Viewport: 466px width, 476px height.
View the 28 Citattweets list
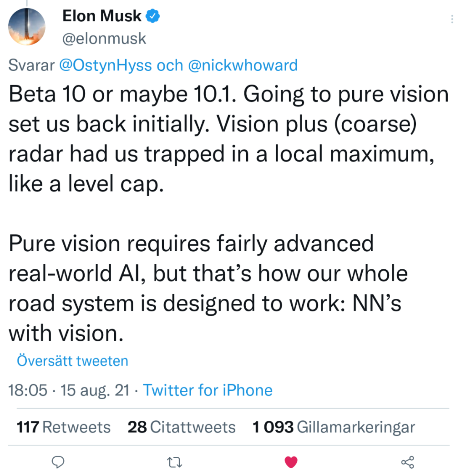point(181,427)
